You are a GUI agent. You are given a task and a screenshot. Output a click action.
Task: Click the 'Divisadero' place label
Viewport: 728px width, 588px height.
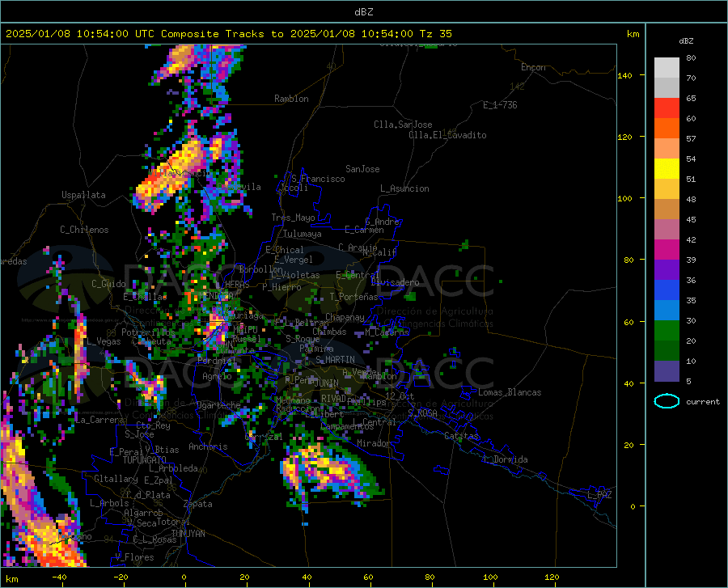(x=395, y=282)
